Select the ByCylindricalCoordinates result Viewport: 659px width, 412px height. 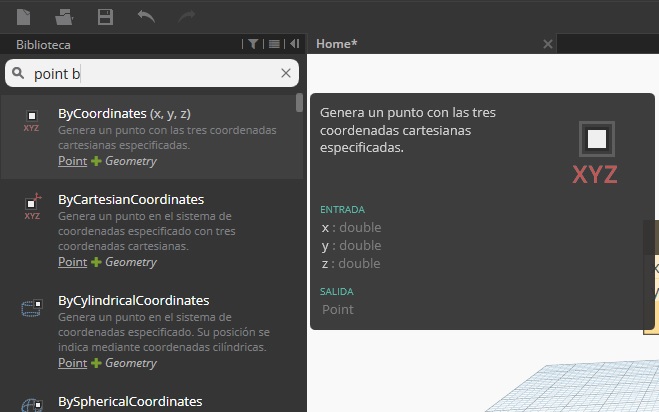[133, 300]
